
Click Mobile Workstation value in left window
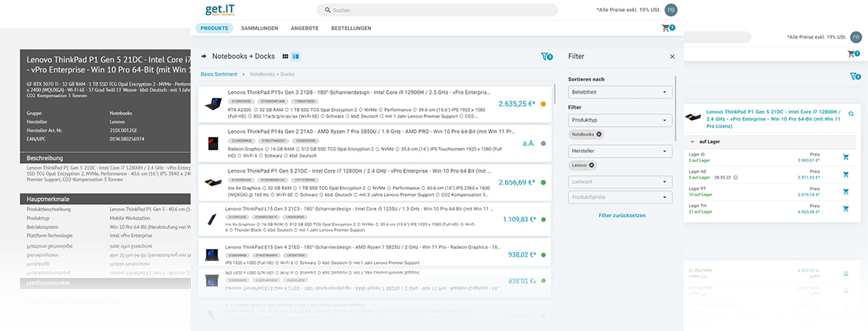point(131,218)
